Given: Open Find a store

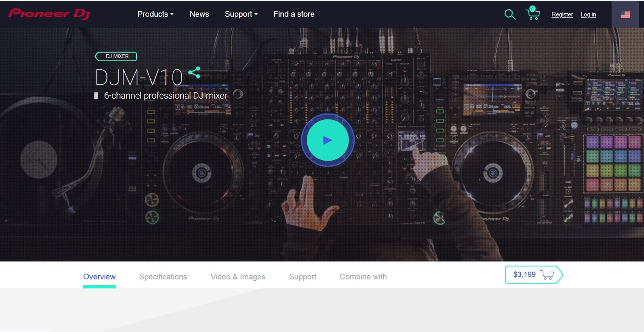Looking at the screenshot, I should (294, 14).
